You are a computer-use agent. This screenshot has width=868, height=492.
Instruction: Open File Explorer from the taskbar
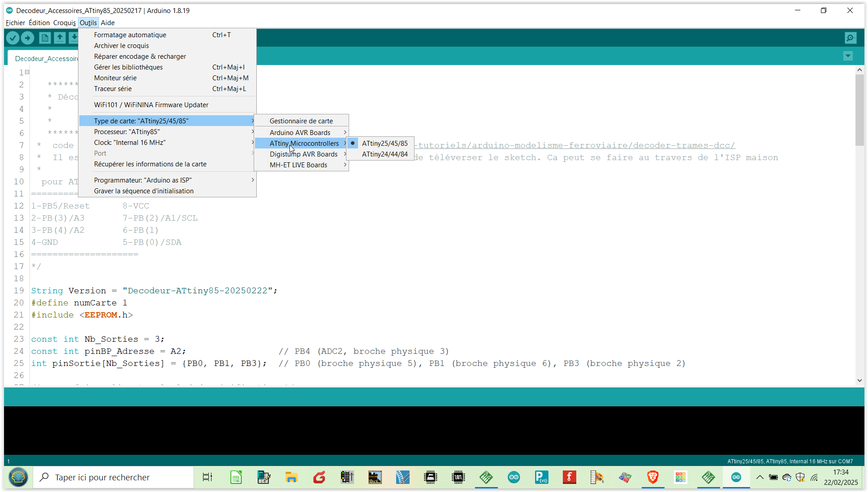coord(292,477)
